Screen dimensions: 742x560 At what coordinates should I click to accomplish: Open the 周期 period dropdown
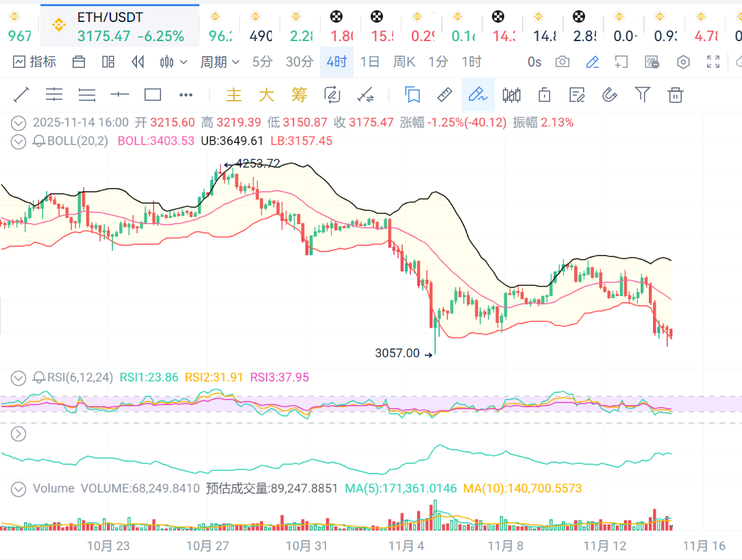click(x=219, y=62)
